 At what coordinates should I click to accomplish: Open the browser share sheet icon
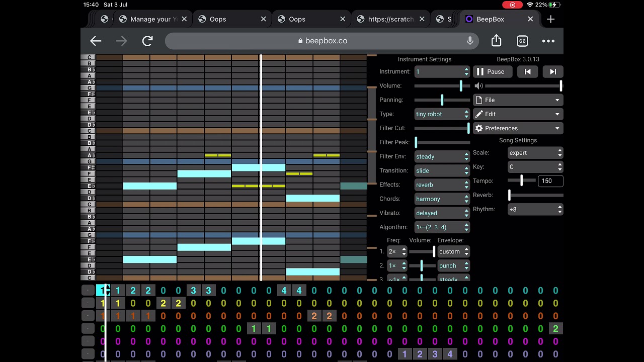point(496,41)
